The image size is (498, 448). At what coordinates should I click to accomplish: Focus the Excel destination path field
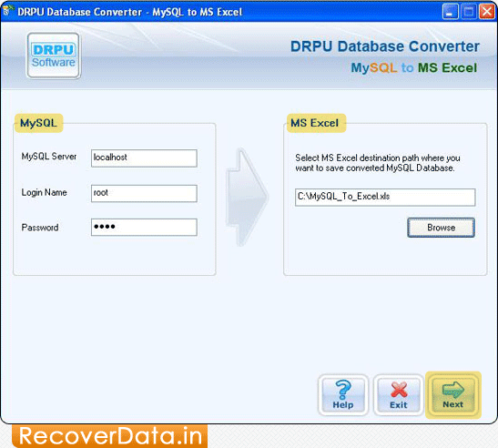pos(385,198)
